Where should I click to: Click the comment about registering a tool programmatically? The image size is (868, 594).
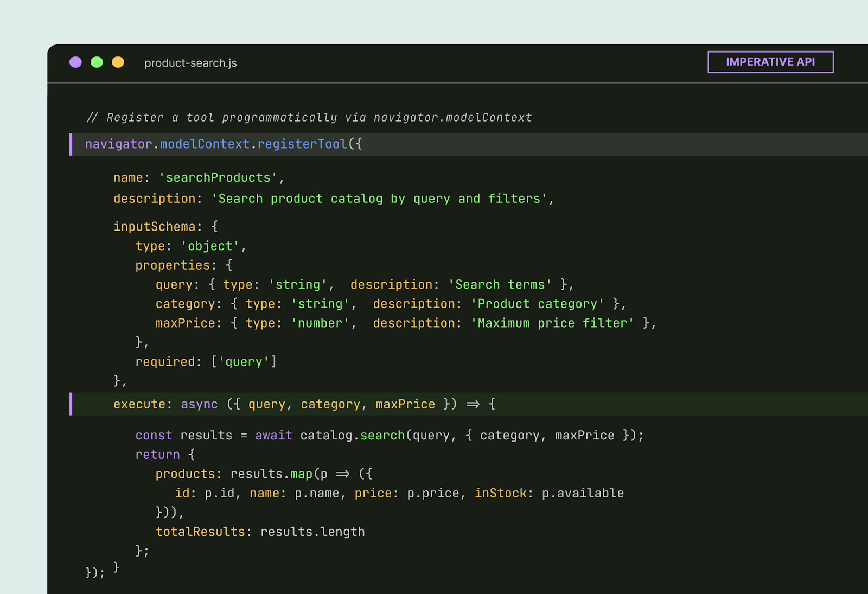pyautogui.click(x=309, y=117)
